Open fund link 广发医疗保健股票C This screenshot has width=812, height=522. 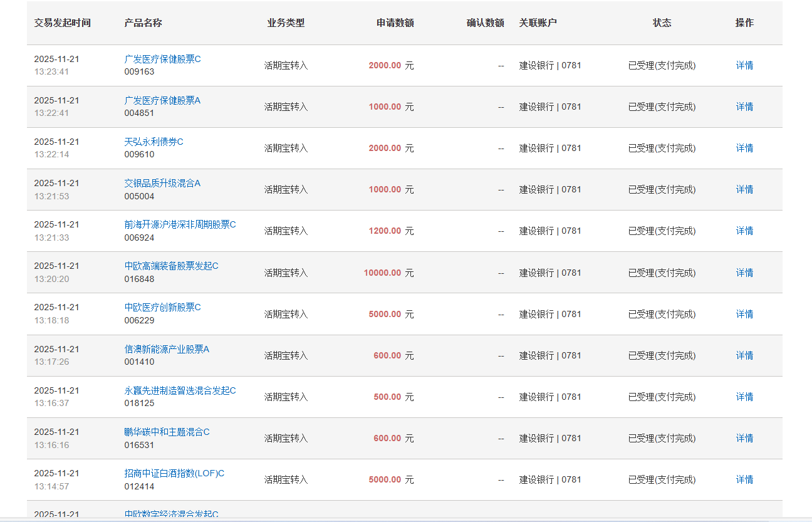click(162, 59)
